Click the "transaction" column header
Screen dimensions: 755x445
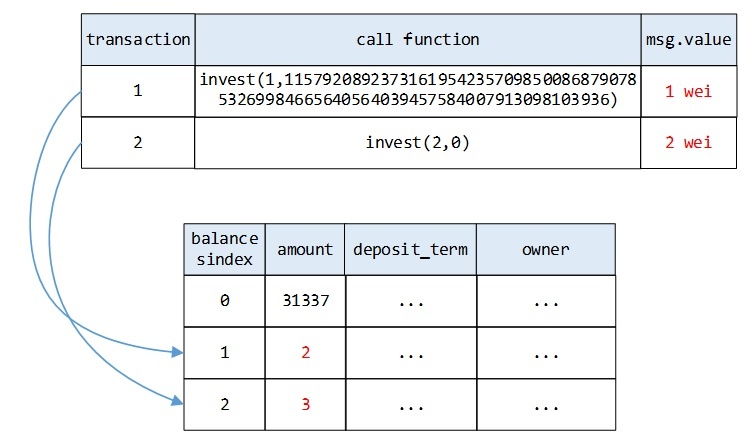(138, 40)
